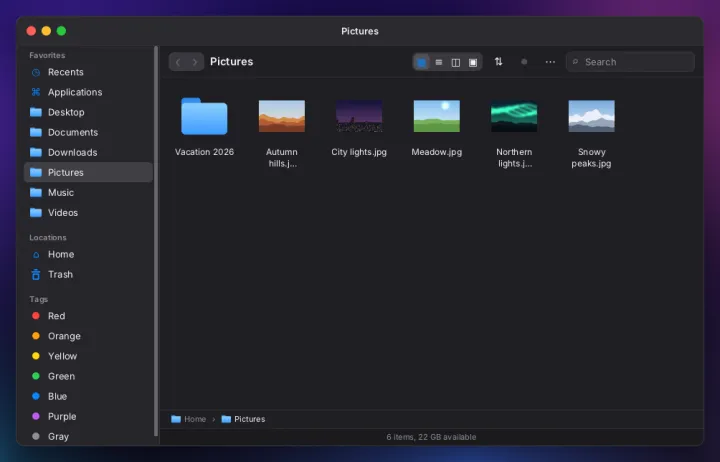
Task: Close the Pictures window
Action: pos(31,31)
